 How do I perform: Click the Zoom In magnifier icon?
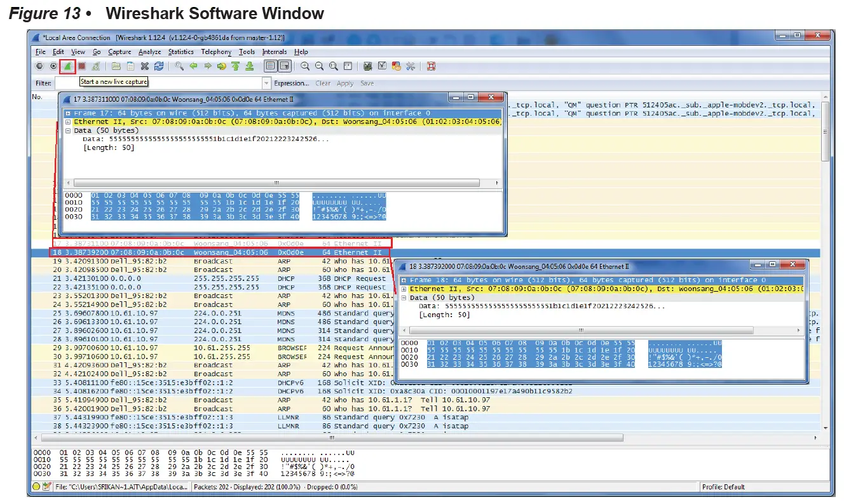[305, 65]
